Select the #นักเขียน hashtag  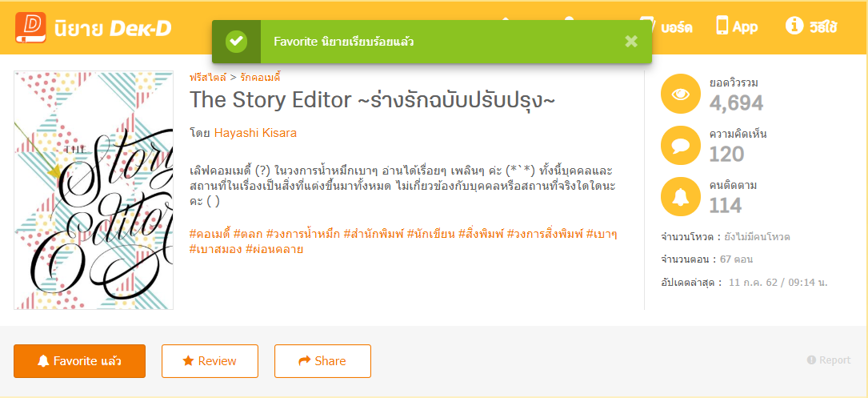click(x=431, y=234)
